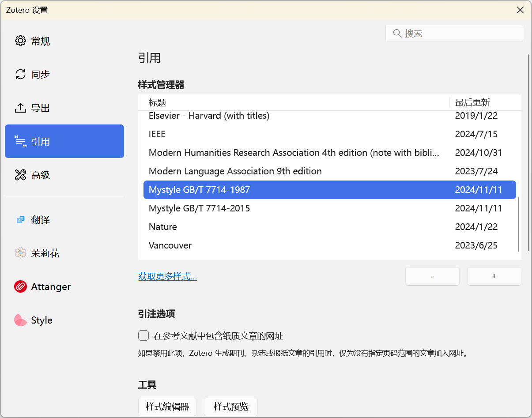Open the 样式编辑器 button
Viewport: 532px width, 418px height.
click(x=167, y=407)
